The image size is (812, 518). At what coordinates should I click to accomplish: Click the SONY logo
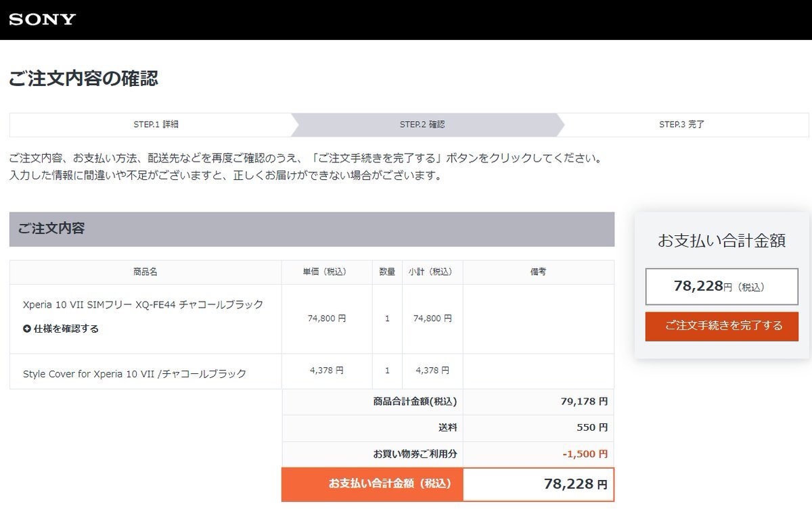click(42, 20)
